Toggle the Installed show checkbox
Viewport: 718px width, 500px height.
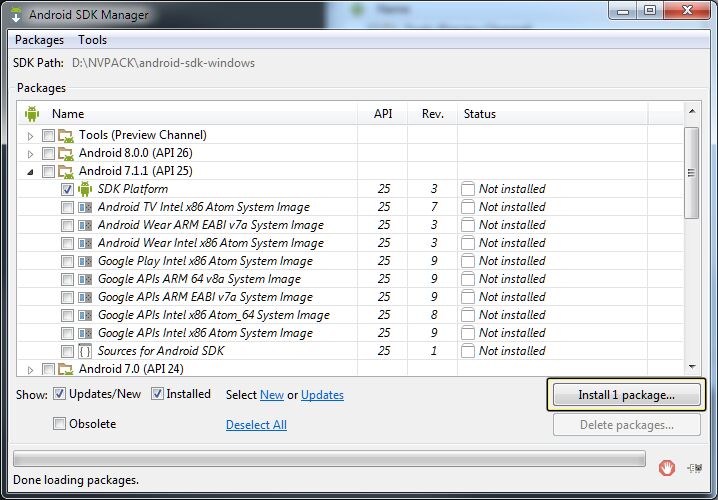point(157,394)
